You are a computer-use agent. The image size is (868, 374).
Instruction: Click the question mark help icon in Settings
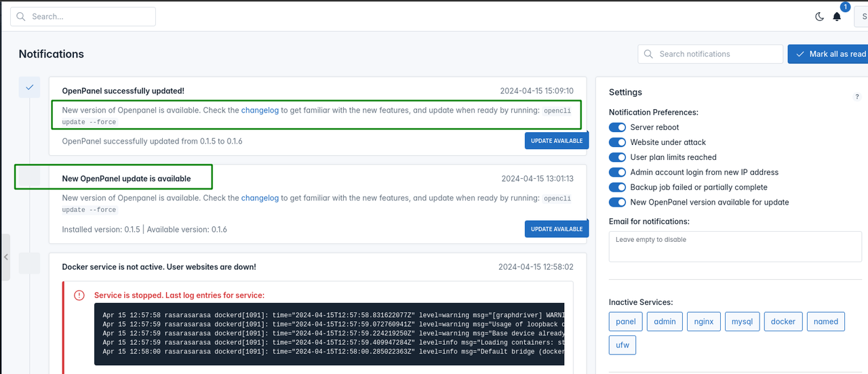coord(857,97)
